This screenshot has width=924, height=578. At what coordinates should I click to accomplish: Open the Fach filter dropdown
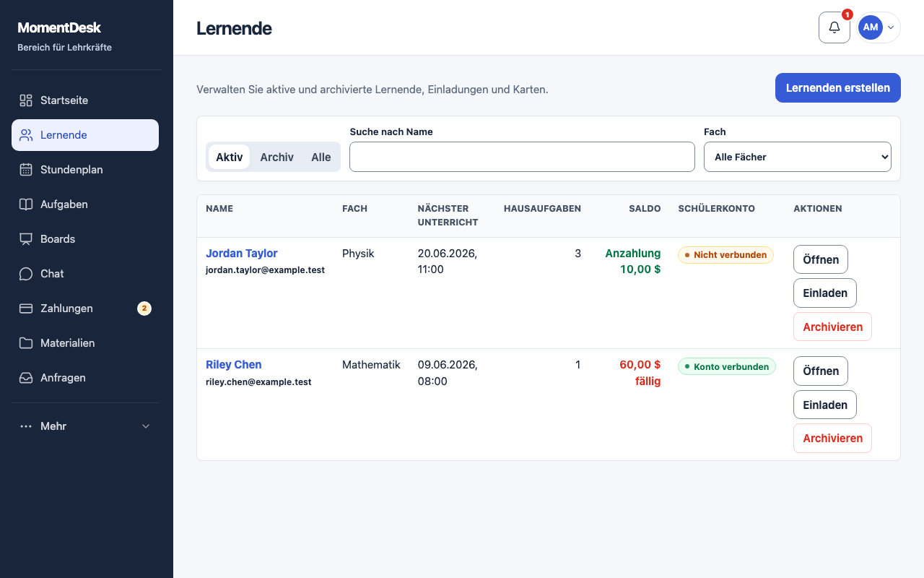(798, 157)
